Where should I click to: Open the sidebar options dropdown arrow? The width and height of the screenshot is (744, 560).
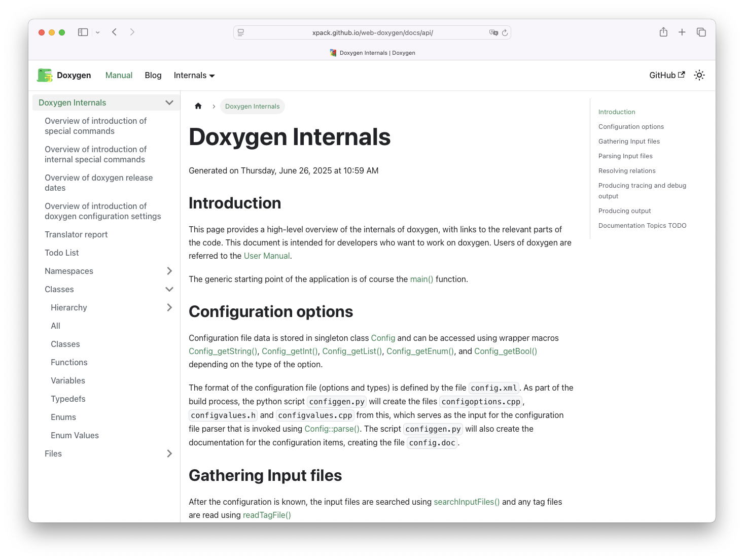97,32
